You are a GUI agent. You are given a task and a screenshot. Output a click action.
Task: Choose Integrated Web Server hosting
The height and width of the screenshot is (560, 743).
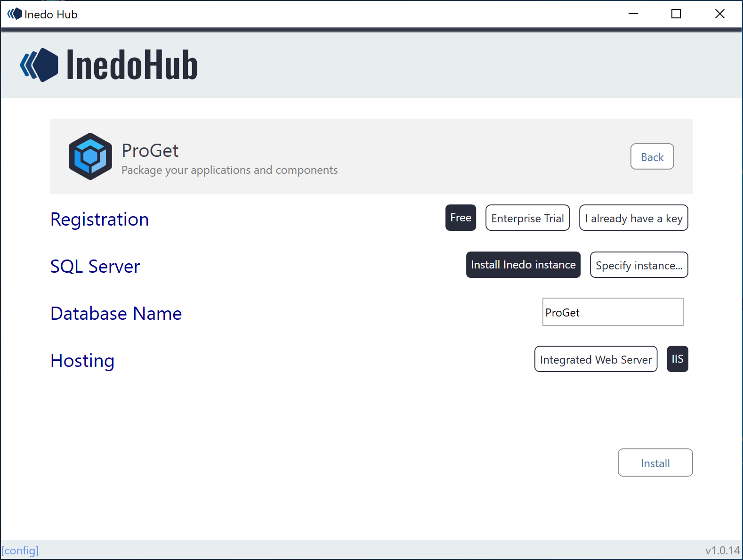coord(596,359)
